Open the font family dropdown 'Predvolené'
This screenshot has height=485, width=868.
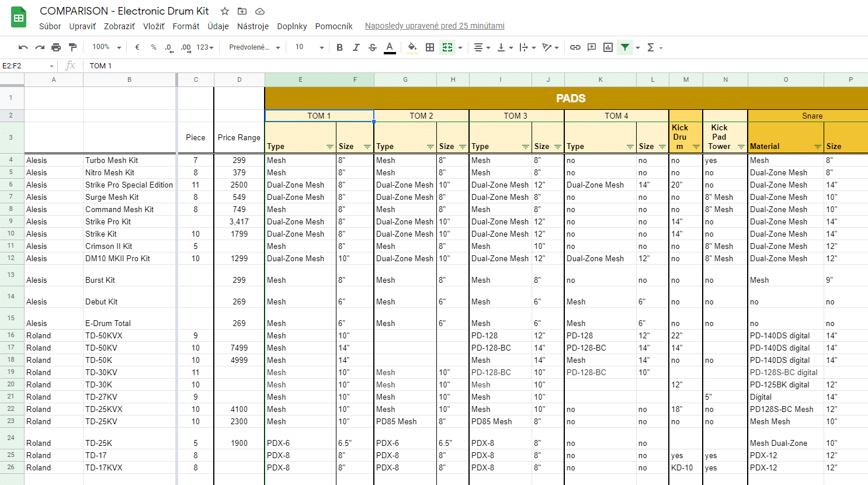(x=254, y=47)
